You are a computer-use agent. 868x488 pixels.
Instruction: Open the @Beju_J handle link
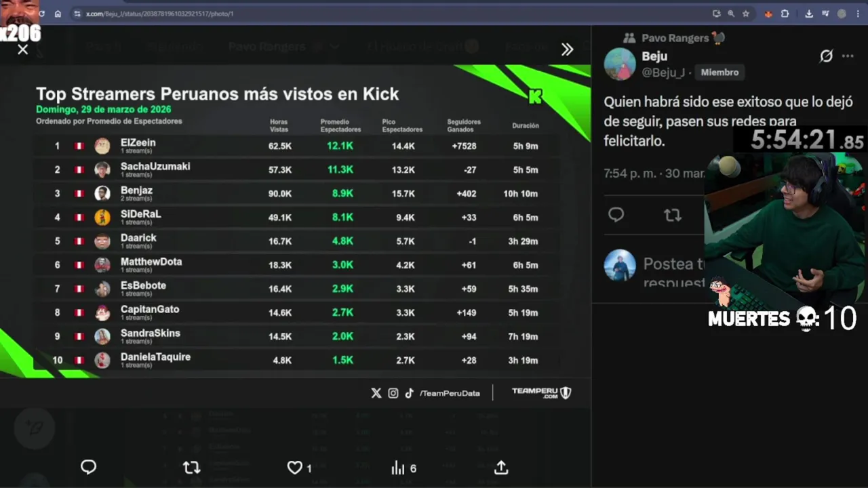pyautogui.click(x=663, y=72)
